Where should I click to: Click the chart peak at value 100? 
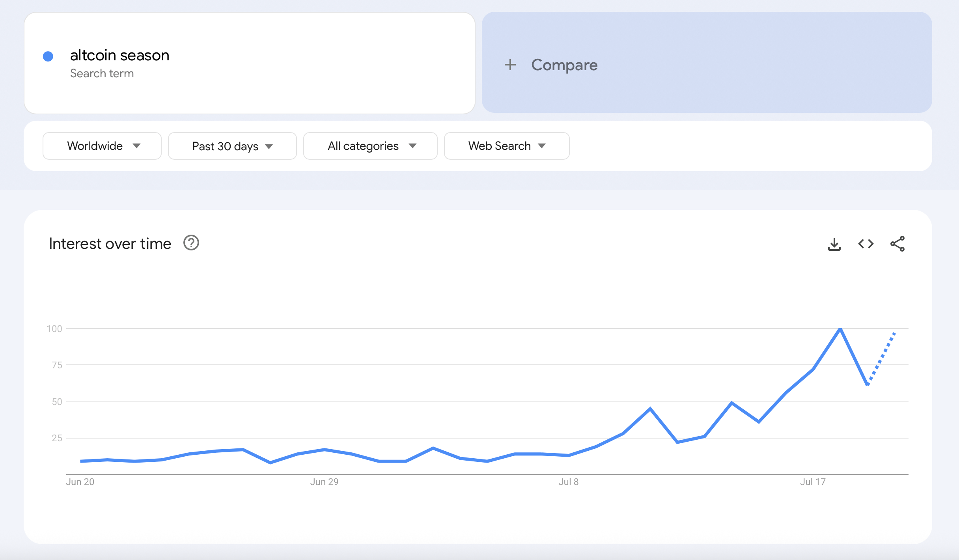pyautogui.click(x=840, y=329)
